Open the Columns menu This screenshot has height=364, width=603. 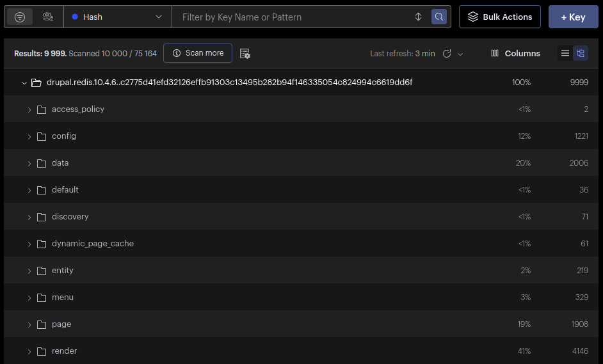tap(515, 54)
